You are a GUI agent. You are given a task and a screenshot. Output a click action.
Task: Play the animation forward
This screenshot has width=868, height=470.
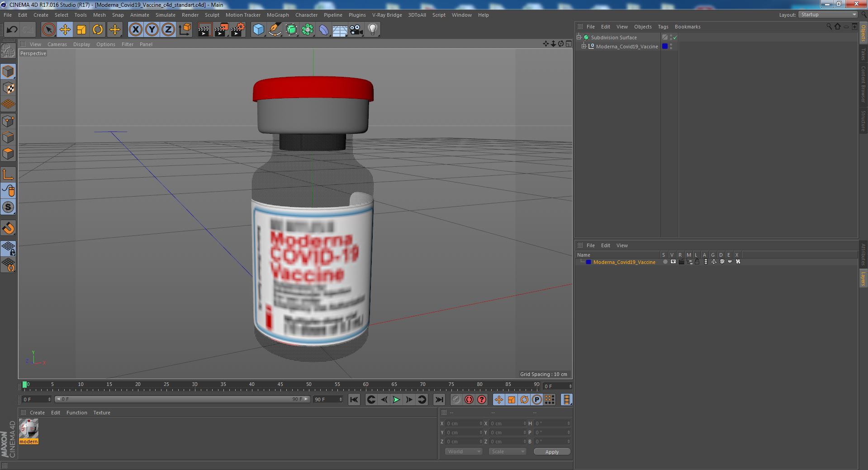[x=396, y=399]
